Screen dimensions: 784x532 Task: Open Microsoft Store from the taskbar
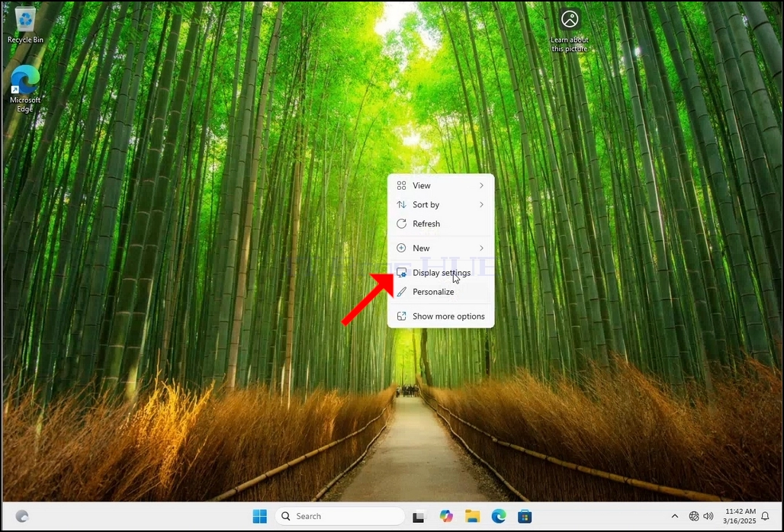(x=525, y=516)
